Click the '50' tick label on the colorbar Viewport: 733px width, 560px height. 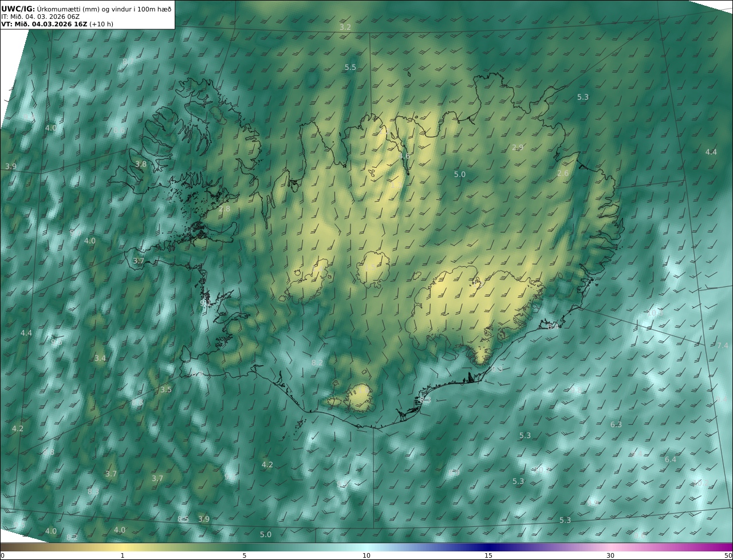[x=728, y=555]
